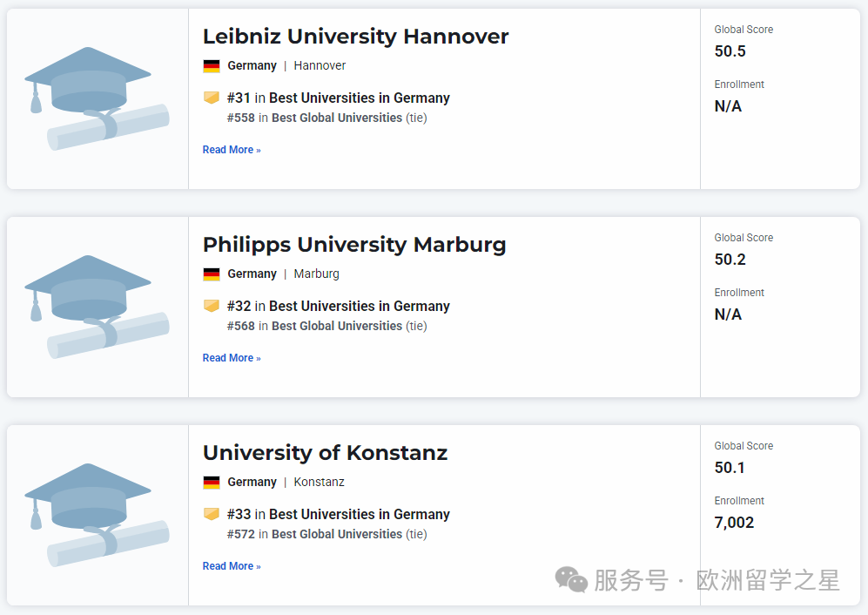Click Read More for Leibniz University Hannover

click(x=232, y=150)
